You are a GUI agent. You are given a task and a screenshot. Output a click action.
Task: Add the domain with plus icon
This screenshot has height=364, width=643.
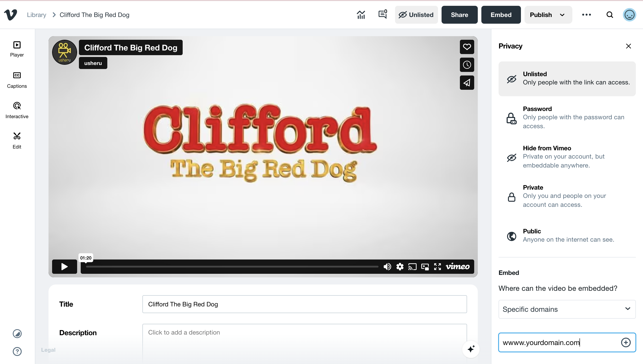click(x=626, y=342)
